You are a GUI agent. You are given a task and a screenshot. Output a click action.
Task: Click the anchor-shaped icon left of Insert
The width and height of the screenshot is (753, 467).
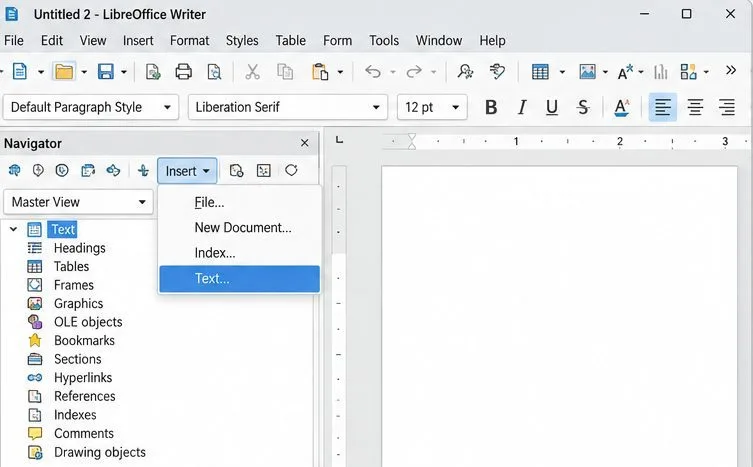pyautogui.click(x=143, y=171)
